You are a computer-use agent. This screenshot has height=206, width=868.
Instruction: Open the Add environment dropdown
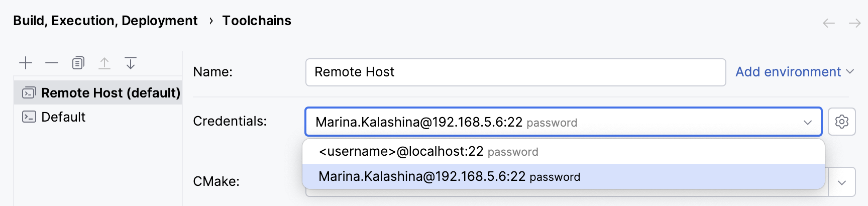click(795, 72)
